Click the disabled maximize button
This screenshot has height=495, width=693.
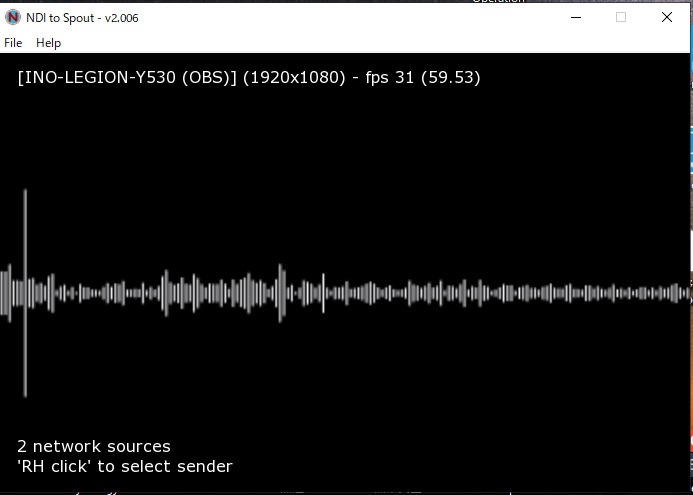[x=621, y=17]
